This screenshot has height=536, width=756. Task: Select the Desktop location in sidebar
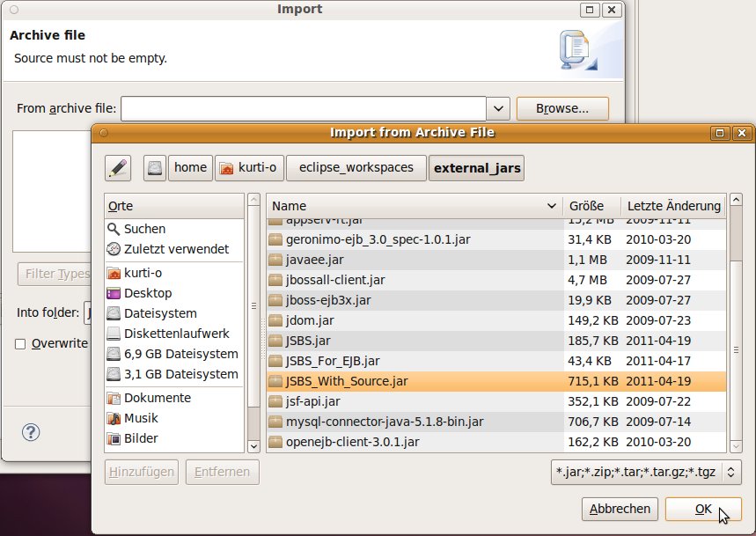click(x=147, y=293)
